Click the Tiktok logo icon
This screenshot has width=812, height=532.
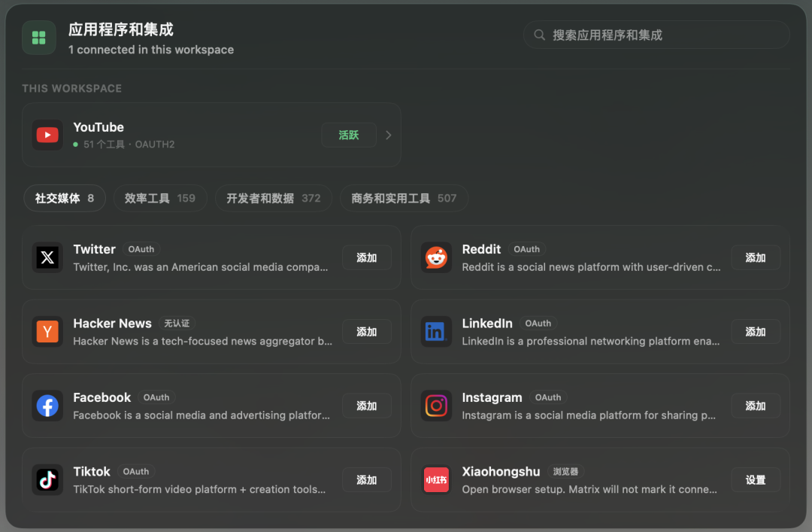pos(47,479)
